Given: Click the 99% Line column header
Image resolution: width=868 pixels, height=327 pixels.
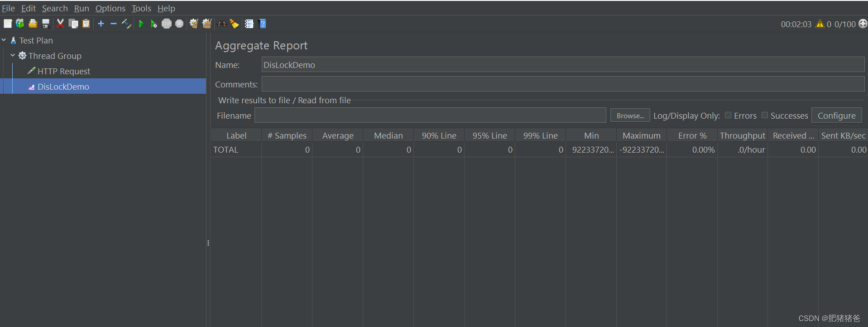Looking at the screenshot, I should (541, 135).
